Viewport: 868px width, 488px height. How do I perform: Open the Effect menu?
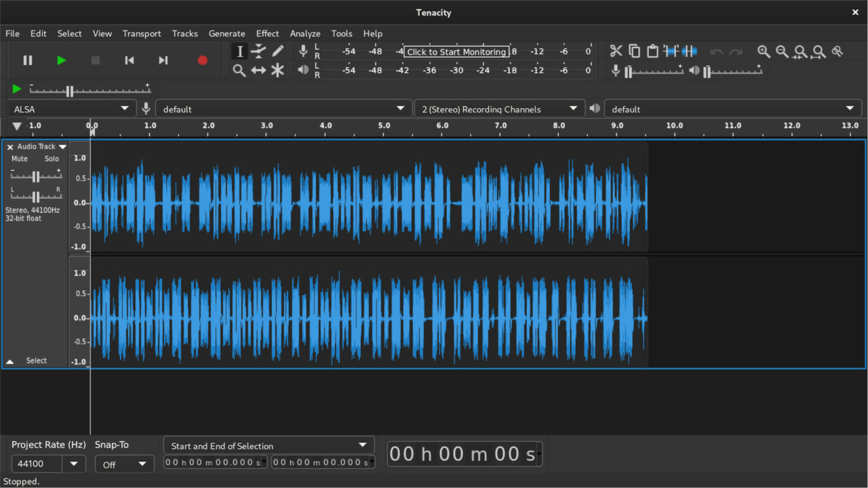pyautogui.click(x=267, y=33)
